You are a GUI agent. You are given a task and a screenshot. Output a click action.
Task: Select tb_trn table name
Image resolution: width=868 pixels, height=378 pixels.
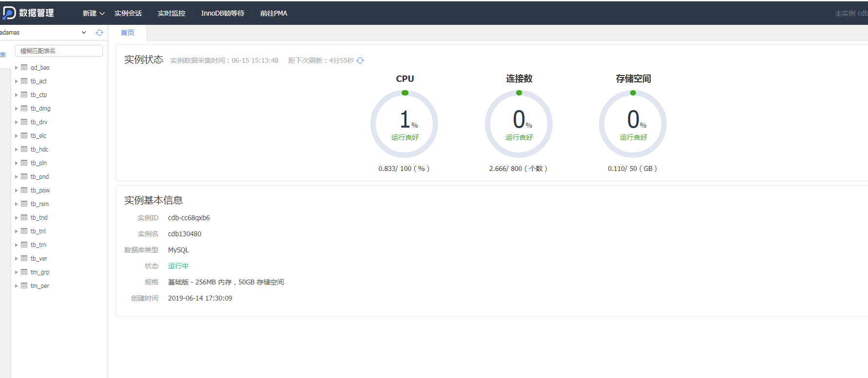coord(39,245)
